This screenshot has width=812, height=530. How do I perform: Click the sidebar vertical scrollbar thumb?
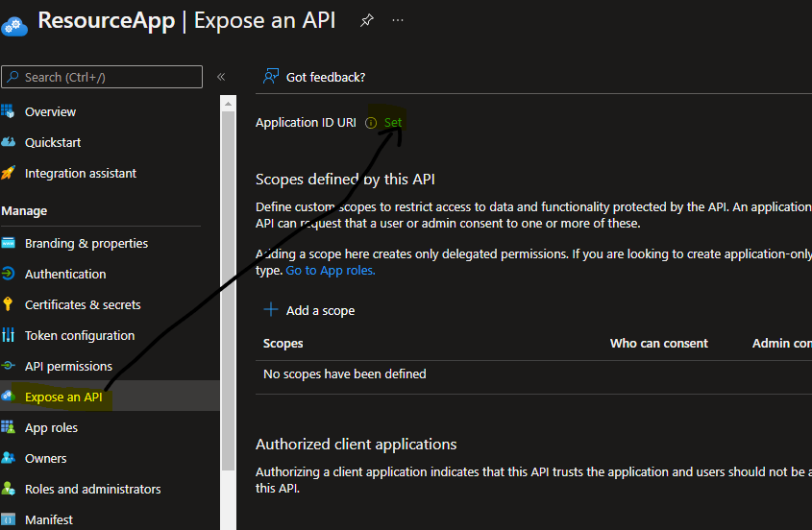(228, 291)
